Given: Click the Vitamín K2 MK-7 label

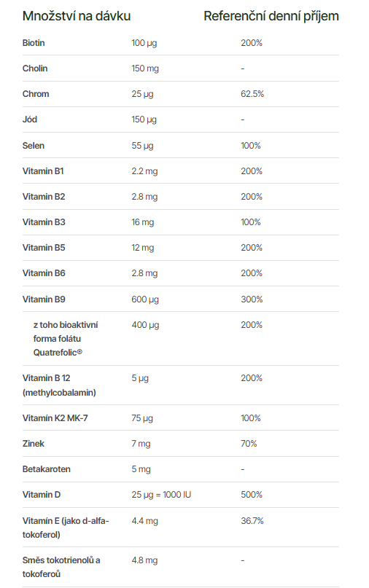Looking at the screenshot, I should coord(55,418).
